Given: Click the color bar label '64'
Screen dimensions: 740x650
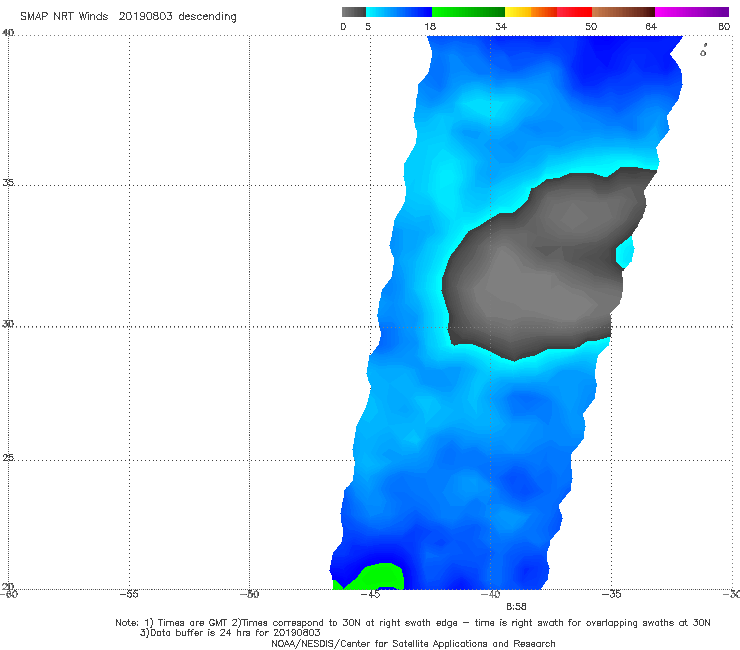Looking at the screenshot, I should [x=651, y=27].
